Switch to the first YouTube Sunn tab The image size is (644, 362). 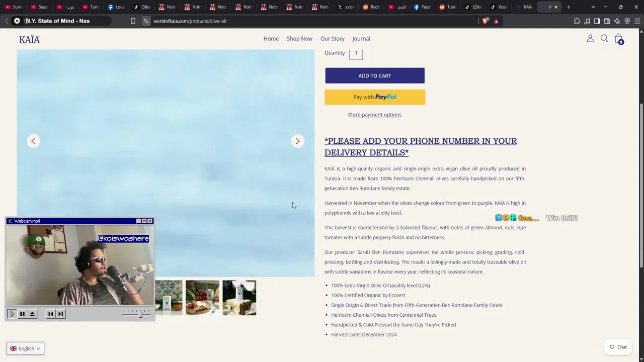pos(14,7)
